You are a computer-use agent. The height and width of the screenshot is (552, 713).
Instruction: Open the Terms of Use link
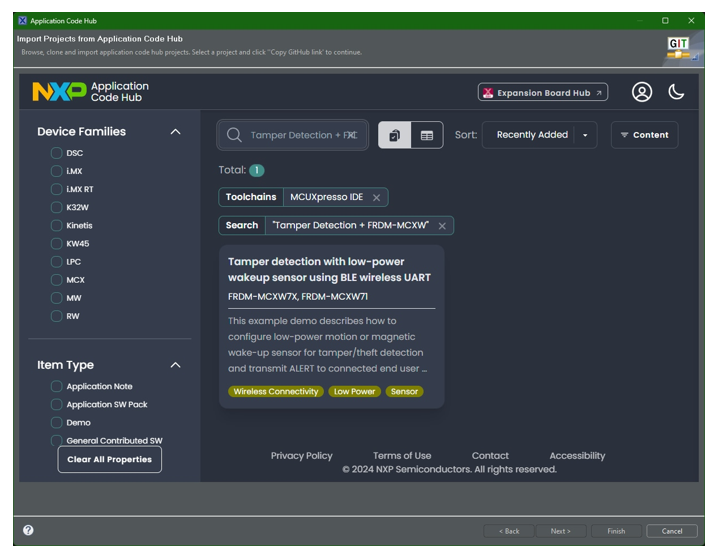pyautogui.click(x=402, y=456)
